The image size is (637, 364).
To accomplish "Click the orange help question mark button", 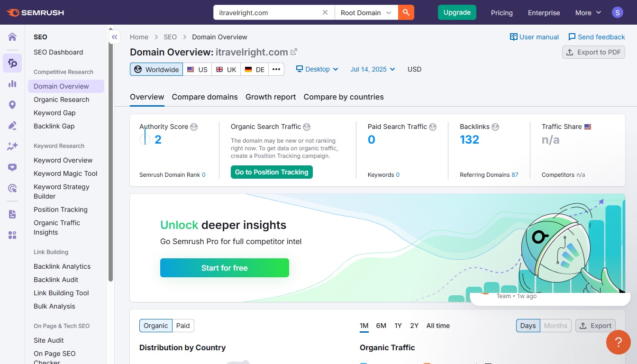I will [618, 342].
